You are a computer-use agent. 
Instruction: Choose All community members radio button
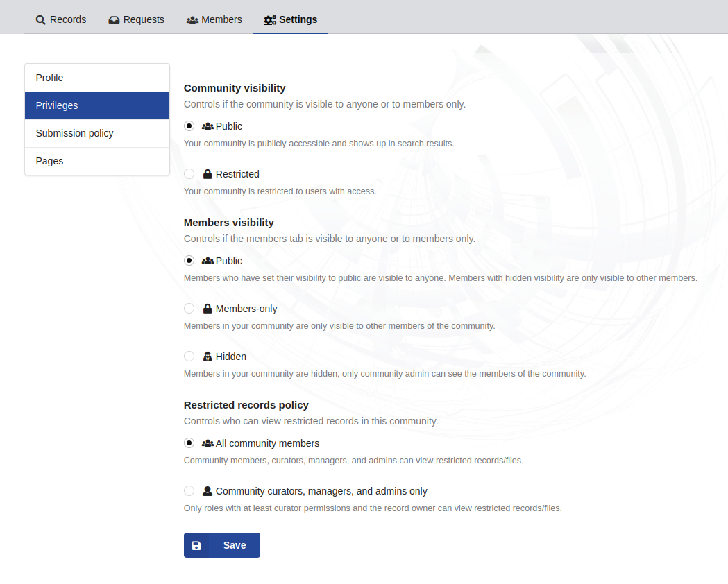(x=189, y=443)
